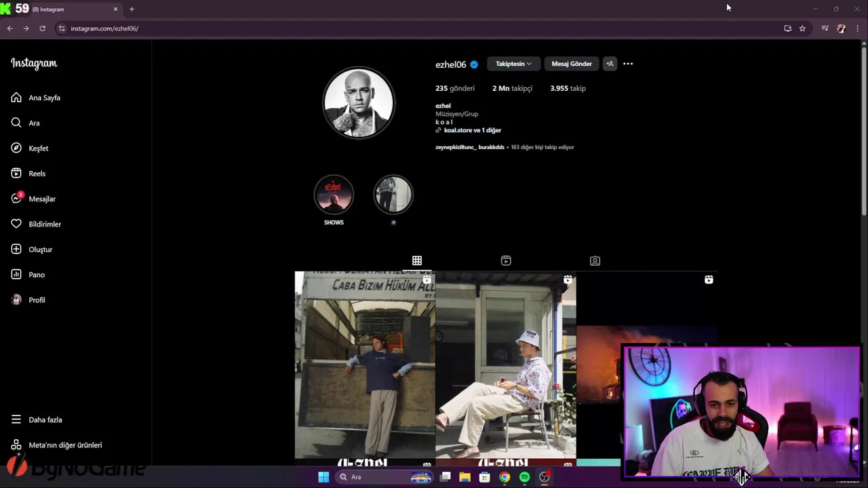Image resolution: width=868 pixels, height=488 pixels.
Task: Open Bildirimler heart notifications icon
Action: coord(16,224)
